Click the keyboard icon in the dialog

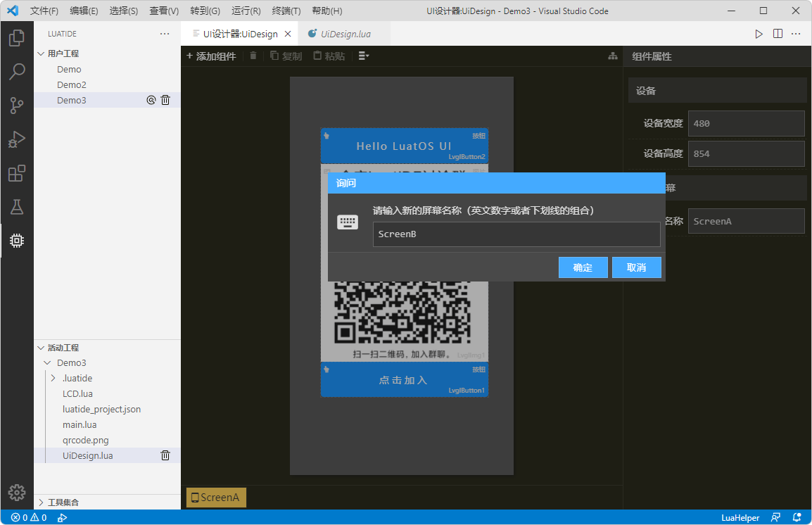tap(348, 222)
